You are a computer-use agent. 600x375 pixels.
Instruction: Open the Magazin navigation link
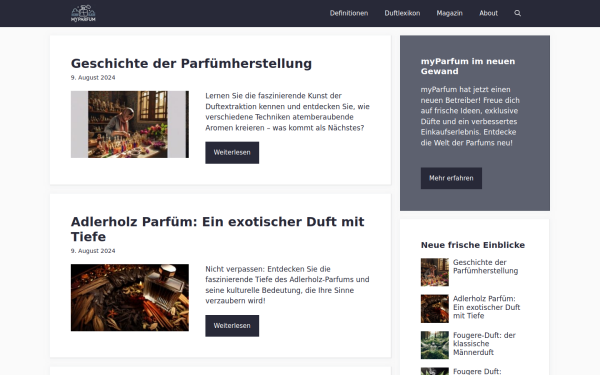point(449,13)
